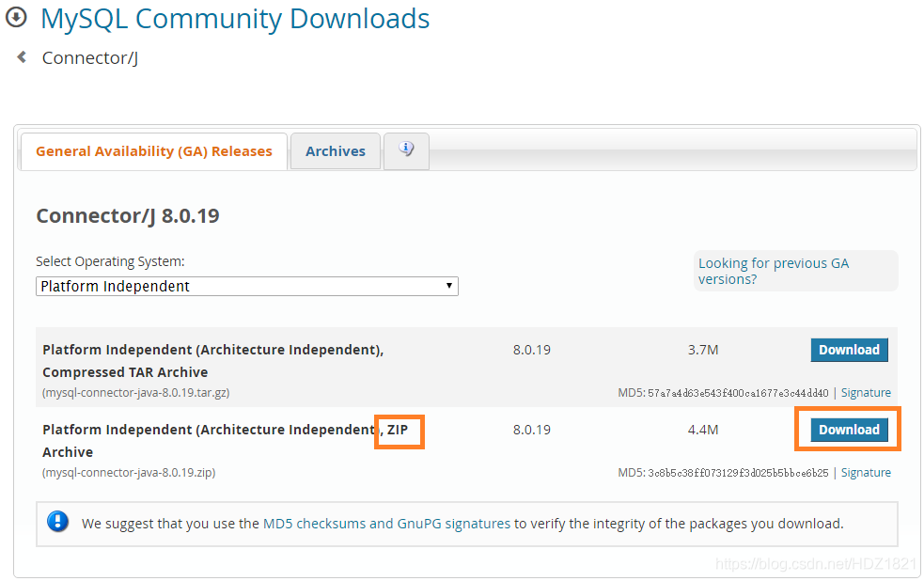Click the MD5 hash of the ZIP archive
Viewport: 924px width, 581px height.
pyautogui.click(x=738, y=473)
